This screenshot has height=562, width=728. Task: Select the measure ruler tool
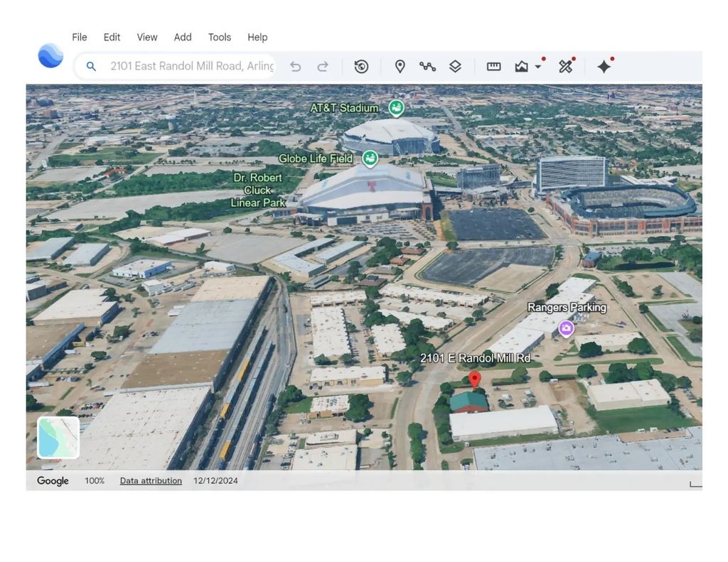[x=493, y=67]
